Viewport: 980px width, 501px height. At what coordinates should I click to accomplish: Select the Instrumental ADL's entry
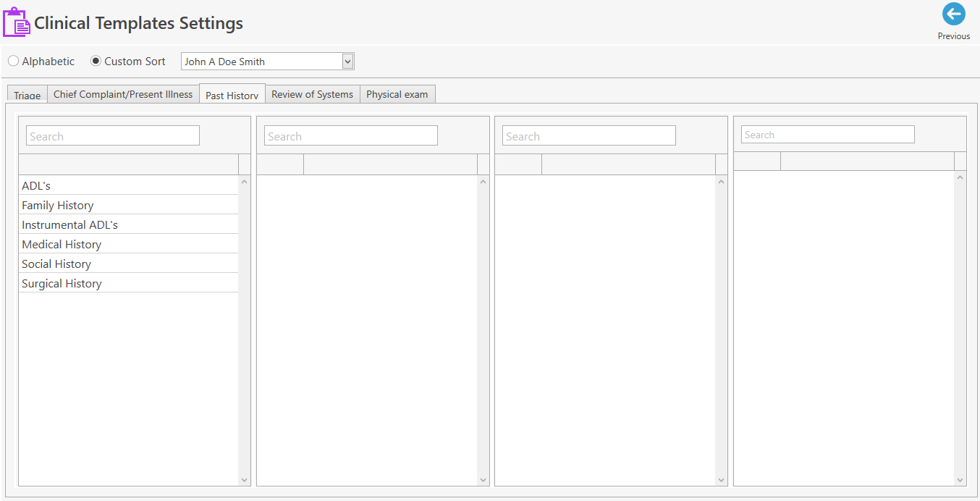(69, 224)
